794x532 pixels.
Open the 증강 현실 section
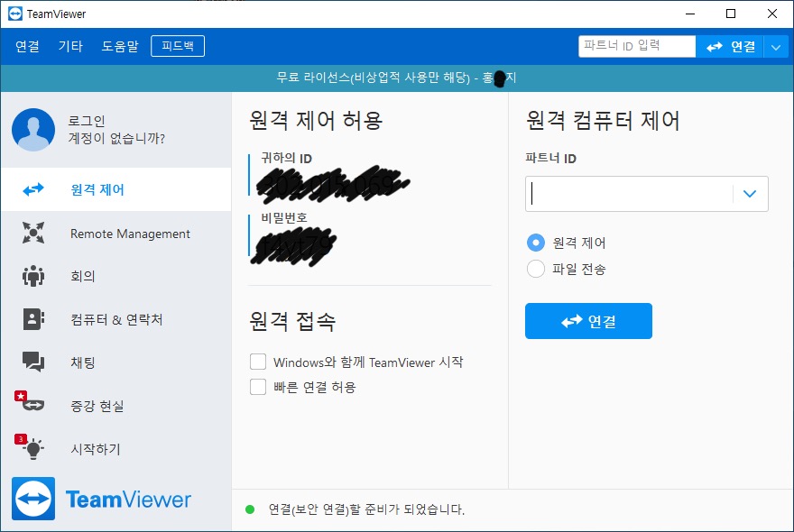[116, 406]
